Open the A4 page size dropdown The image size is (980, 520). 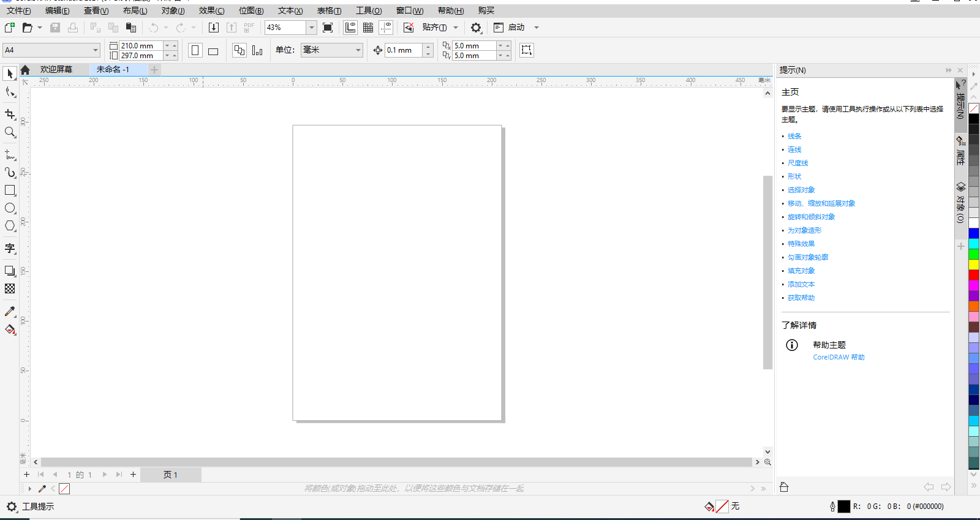tap(96, 50)
